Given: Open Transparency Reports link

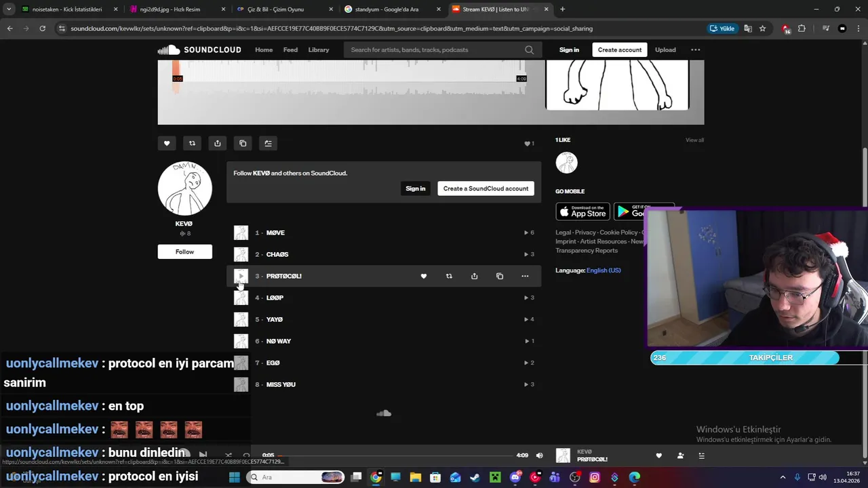Looking at the screenshot, I should pyautogui.click(x=587, y=250).
